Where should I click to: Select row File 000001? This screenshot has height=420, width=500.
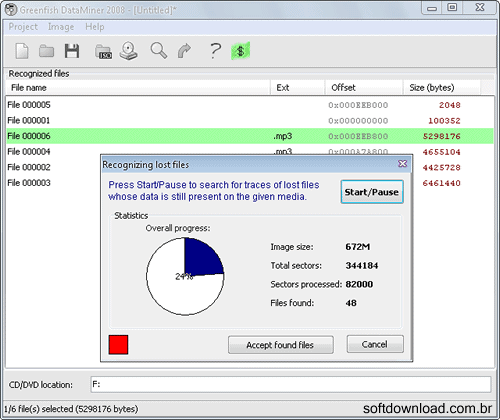[x=250, y=120]
